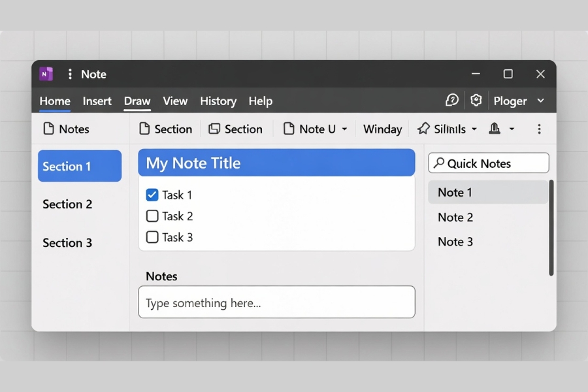Click the settings gear icon

click(x=476, y=100)
